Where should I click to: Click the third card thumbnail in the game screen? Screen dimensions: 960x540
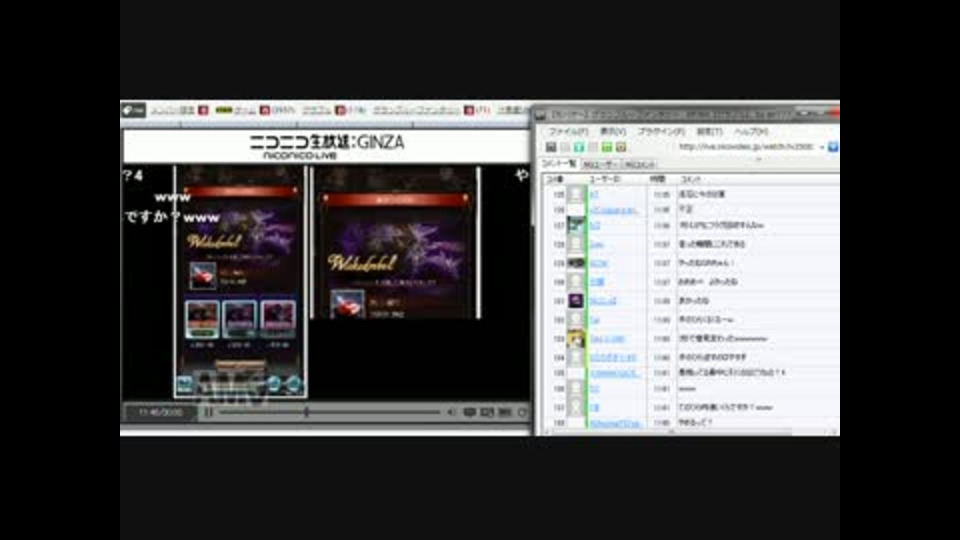277,319
